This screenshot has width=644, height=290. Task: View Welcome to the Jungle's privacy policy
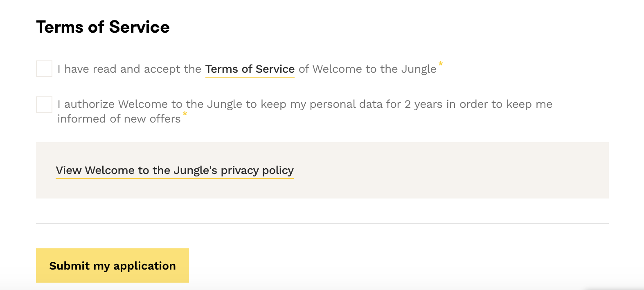(x=175, y=170)
